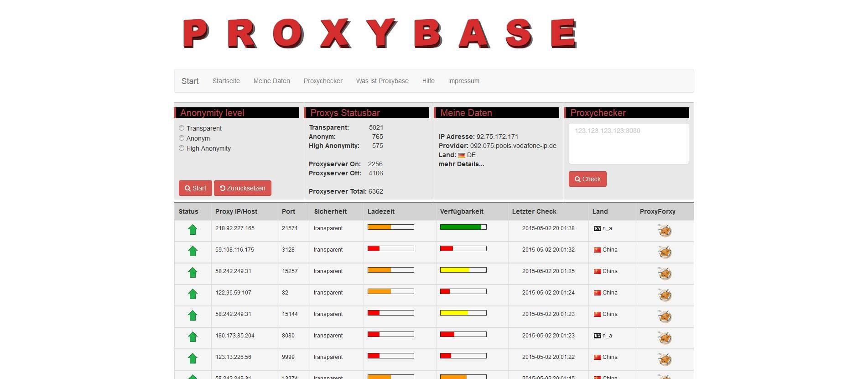Click green Verfügbarkeit bar for 218.92.227.165
This screenshot has width=868, height=379.
click(463, 227)
